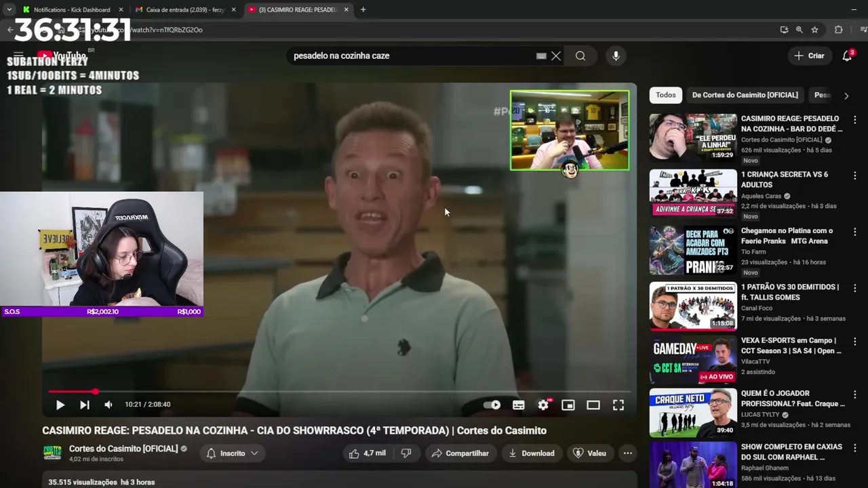This screenshot has height=488, width=868.
Task: Open QUEM É O JOGADOR PROFISSIONAL title
Action: point(793,399)
